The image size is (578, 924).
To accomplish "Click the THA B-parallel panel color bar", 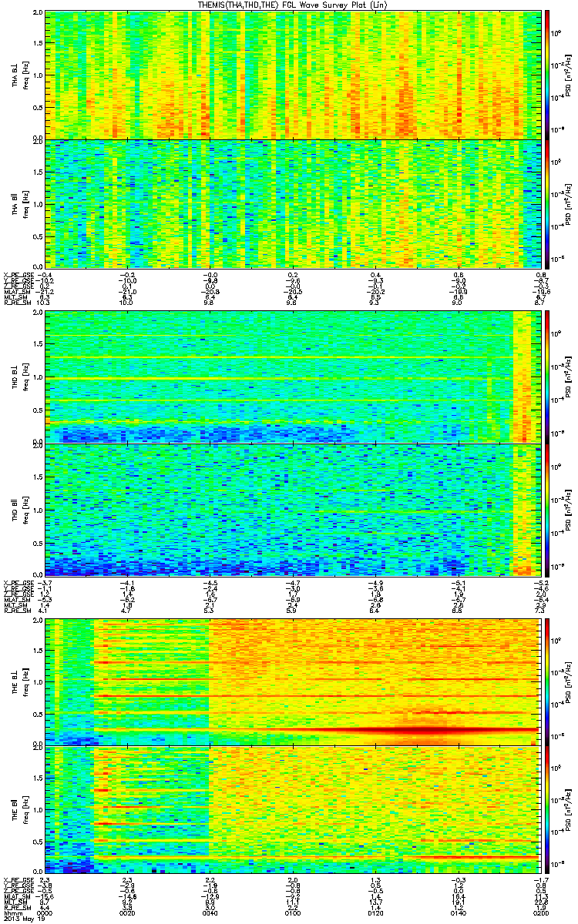I will [x=548, y=203].
